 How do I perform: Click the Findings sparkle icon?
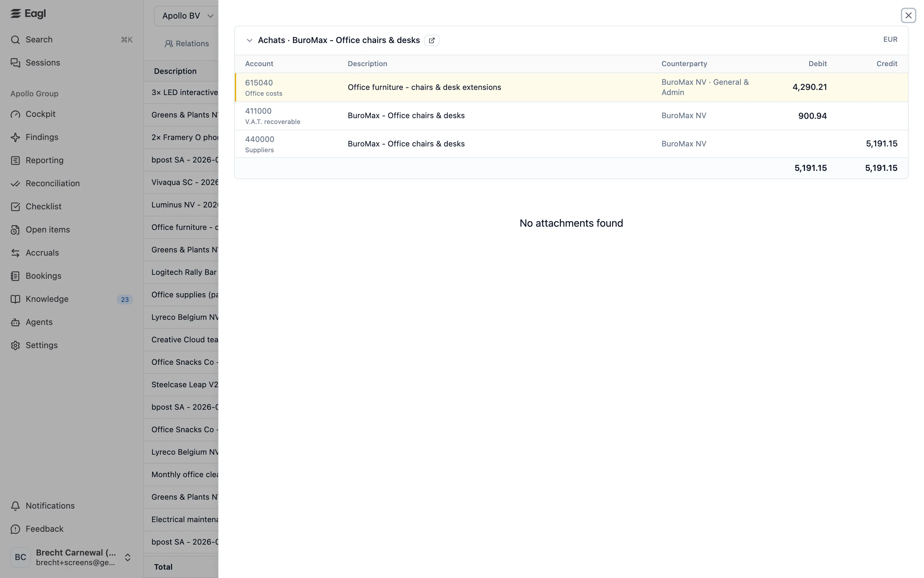tap(15, 137)
